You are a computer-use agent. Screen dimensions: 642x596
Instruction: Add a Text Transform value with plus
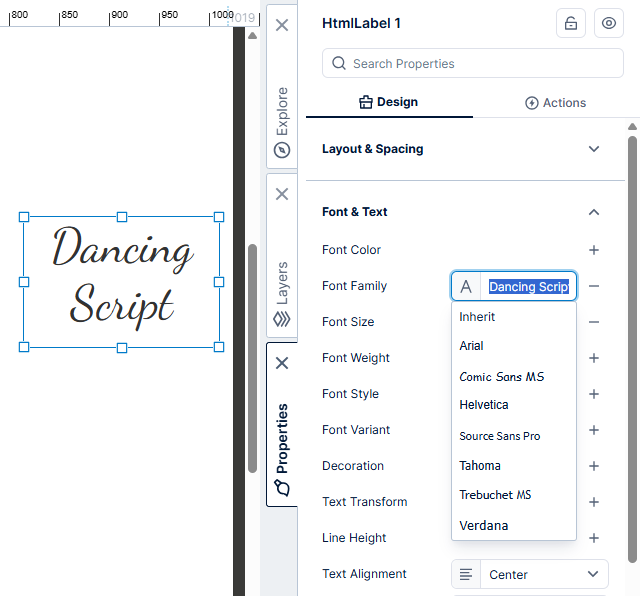[x=594, y=502]
